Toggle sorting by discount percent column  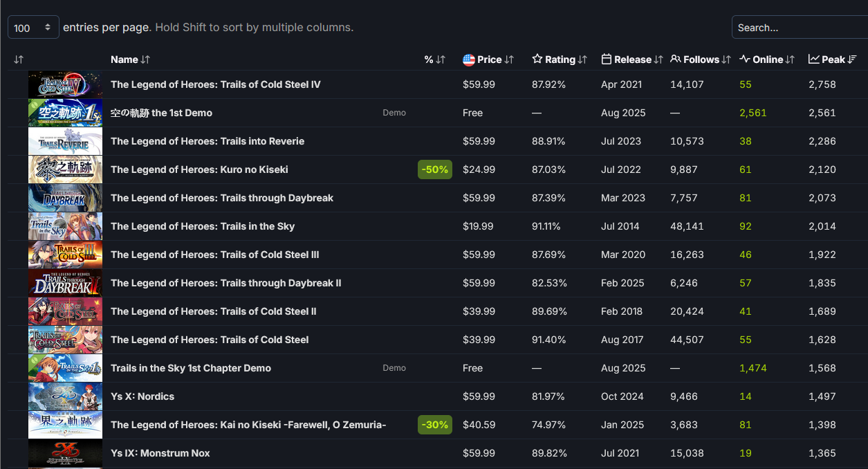point(441,59)
